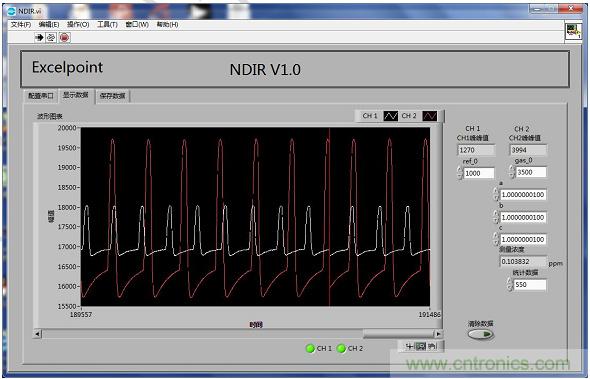Click the stepper beside value 550

[509, 284]
